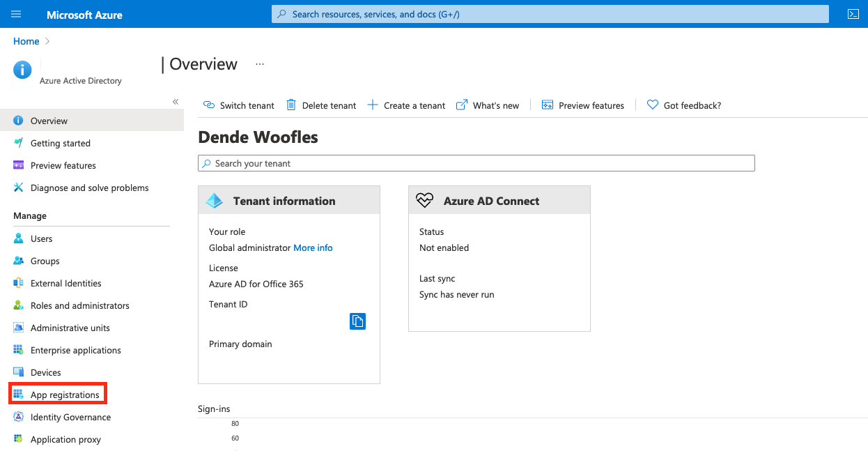Image resolution: width=868 pixels, height=451 pixels.
Task: Click Delete tenant trash icon
Action: tap(292, 105)
